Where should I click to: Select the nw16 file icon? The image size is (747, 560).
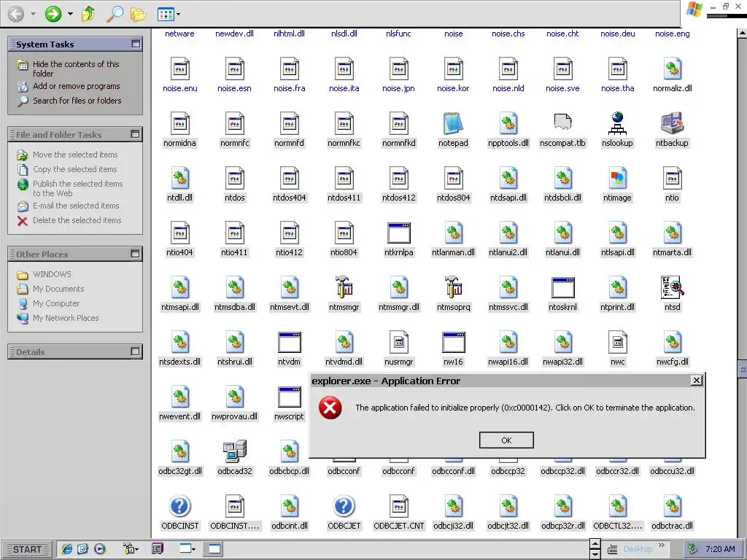[453, 343]
